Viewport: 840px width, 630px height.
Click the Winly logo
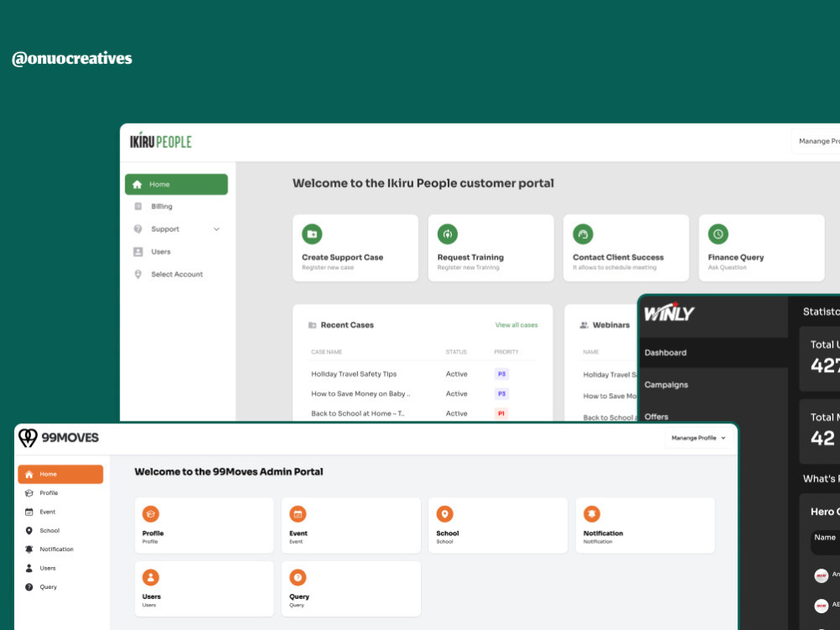pos(669,312)
